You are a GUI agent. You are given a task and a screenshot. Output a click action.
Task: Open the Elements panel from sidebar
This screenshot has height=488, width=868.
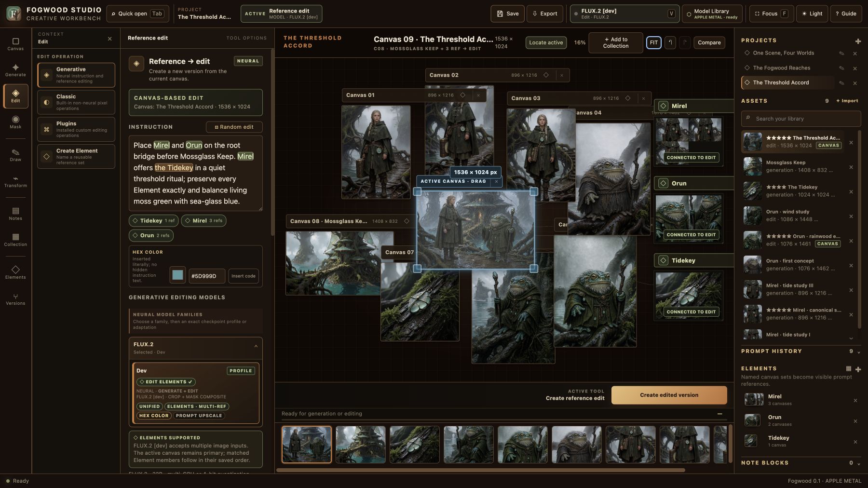tap(15, 272)
